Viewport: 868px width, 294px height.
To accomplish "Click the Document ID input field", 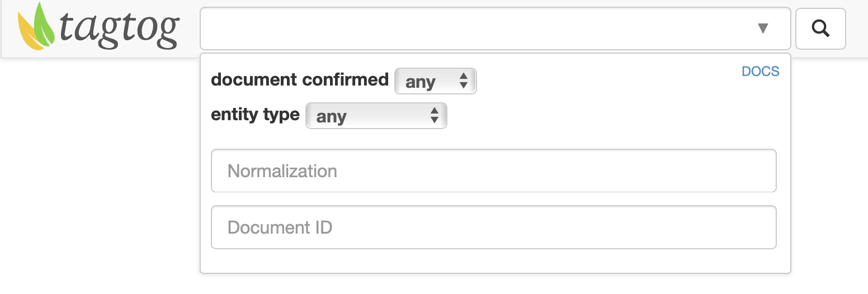I will coord(494,227).
